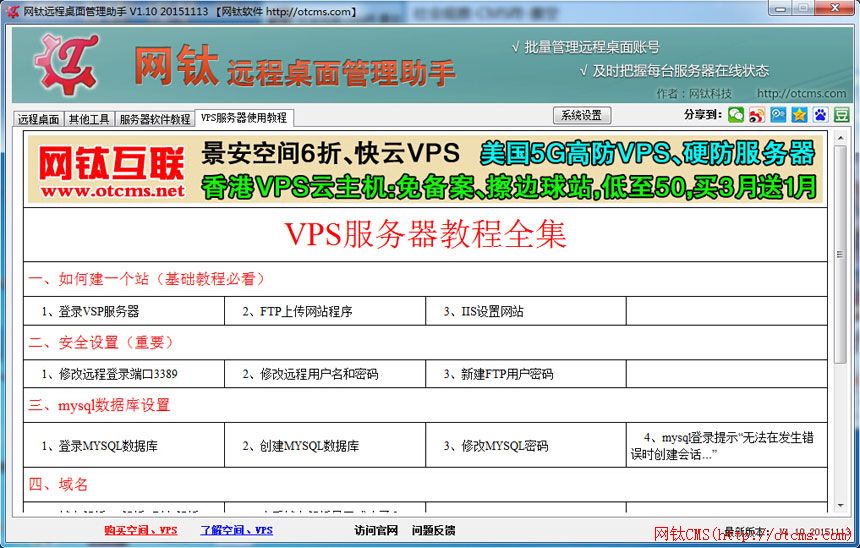Click section heading 三、mysql数据库设置
Screen dimensions: 860x548
(99, 405)
